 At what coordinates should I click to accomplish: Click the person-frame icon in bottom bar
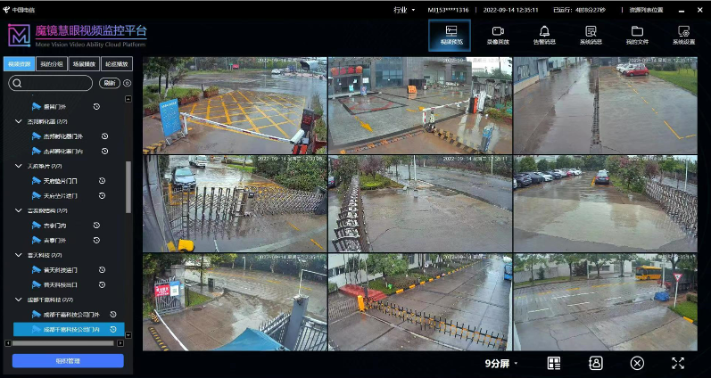point(595,363)
